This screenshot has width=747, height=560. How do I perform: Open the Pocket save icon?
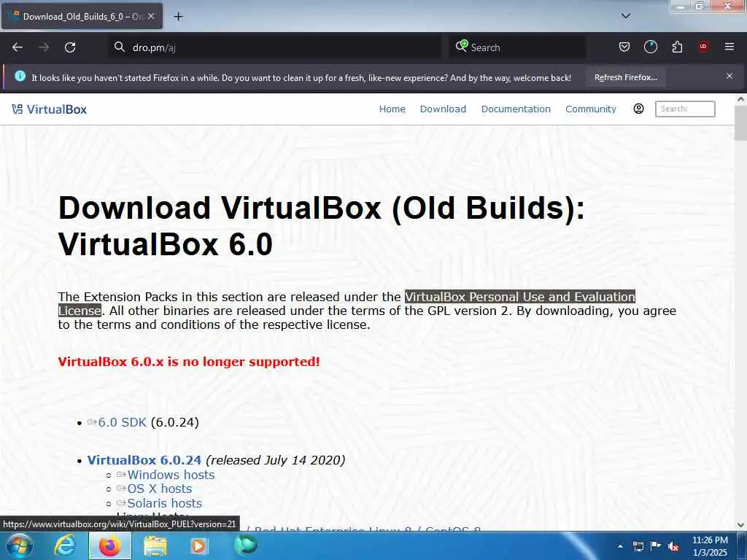tap(624, 47)
